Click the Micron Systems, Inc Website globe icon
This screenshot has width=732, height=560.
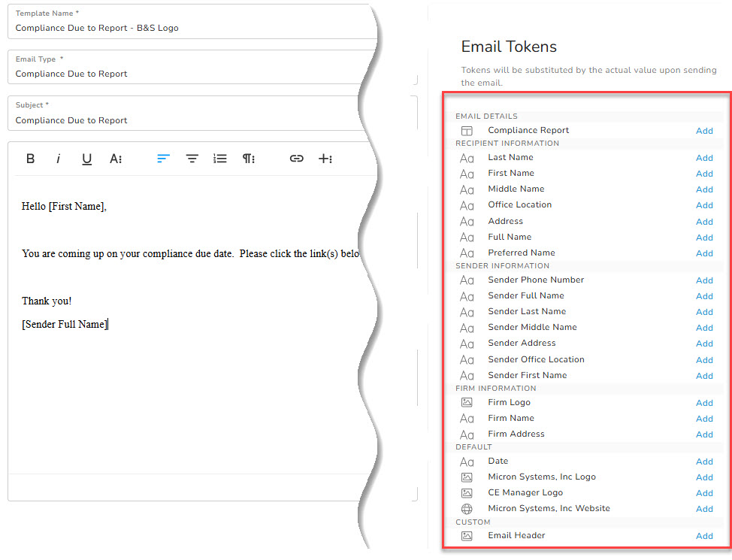467,509
